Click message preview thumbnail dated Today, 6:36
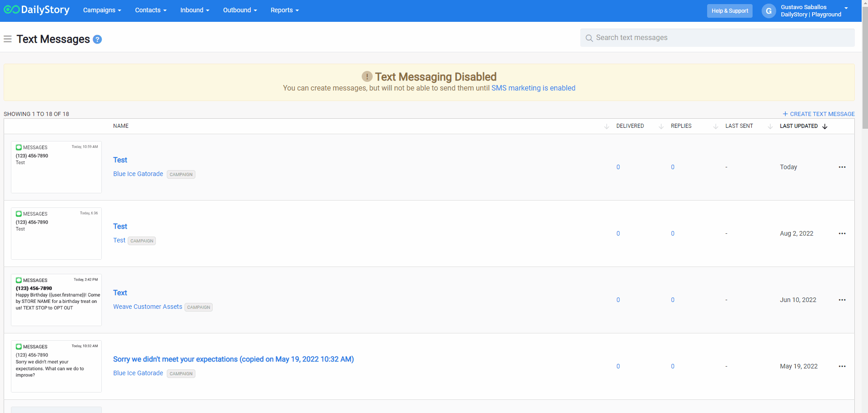The height and width of the screenshot is (413, 868). pos(56,233)
